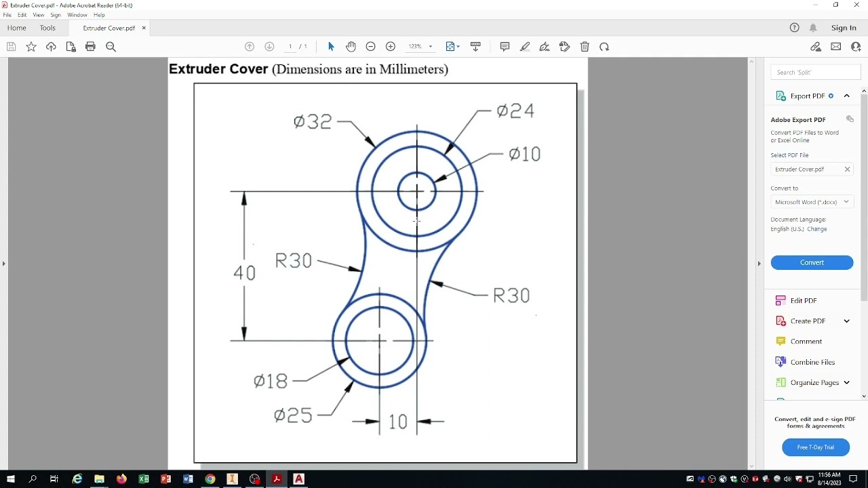Open the View menu
The width and height of the screenshot is (868, 488).
(39, 15)
